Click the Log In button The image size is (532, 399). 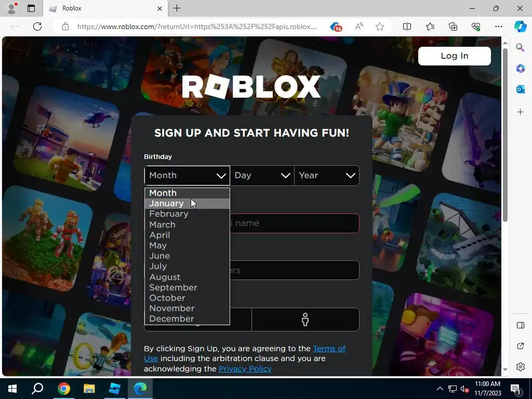[x=454, y=56]
